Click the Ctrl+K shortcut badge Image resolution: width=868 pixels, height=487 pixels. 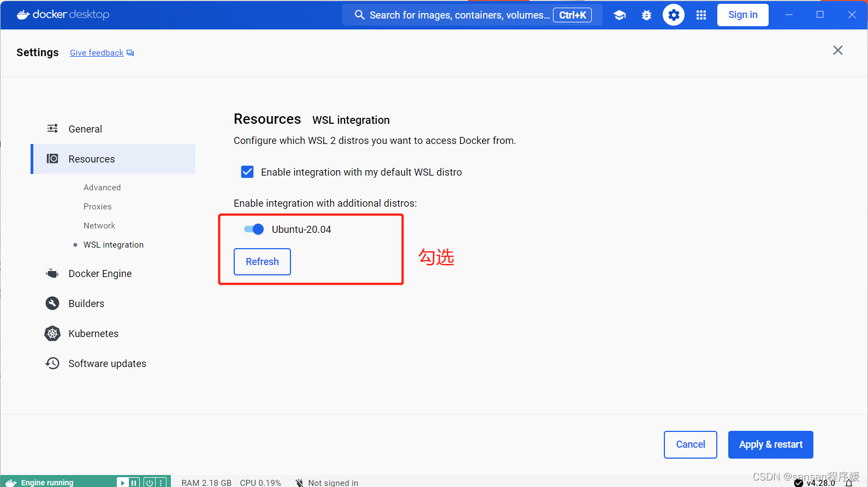click(x=572, y=15)
